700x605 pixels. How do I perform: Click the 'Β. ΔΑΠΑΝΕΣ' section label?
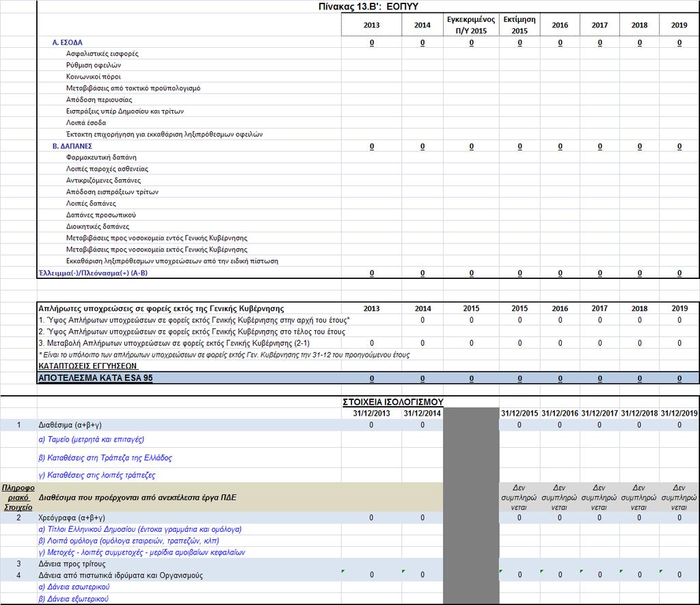(x=72, y=146)
